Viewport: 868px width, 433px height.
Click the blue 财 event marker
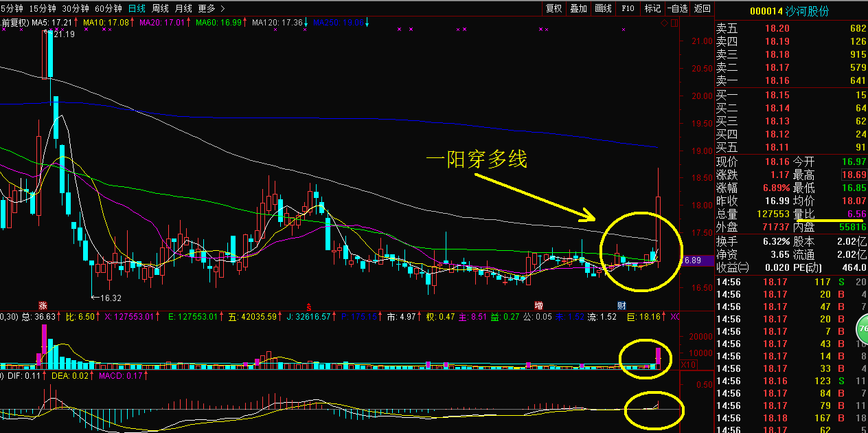(x=621, y=304)
